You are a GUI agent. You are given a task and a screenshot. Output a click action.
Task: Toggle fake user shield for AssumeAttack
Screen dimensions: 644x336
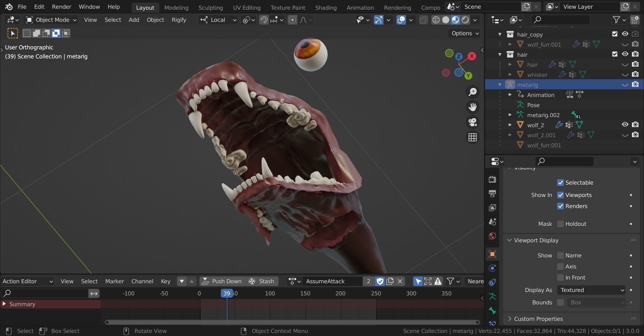coord(380,281)
